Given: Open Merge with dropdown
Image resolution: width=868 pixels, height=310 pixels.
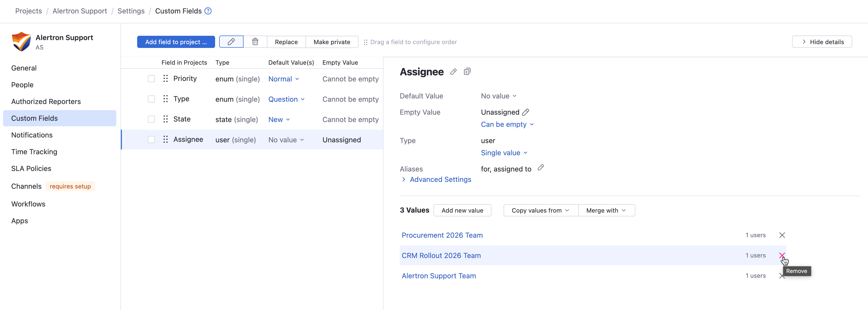Looking at the screenshot, I should click(x=606, y=210).
